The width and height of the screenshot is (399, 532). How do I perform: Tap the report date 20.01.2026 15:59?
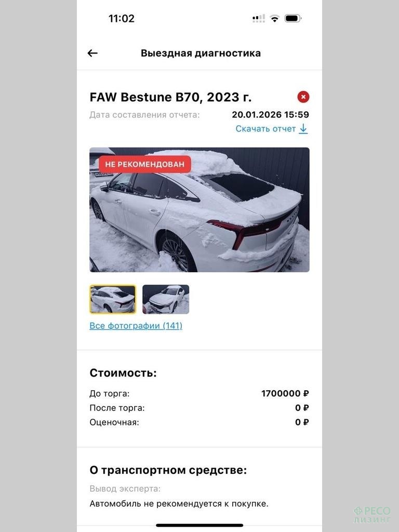(x=270, y=115)
